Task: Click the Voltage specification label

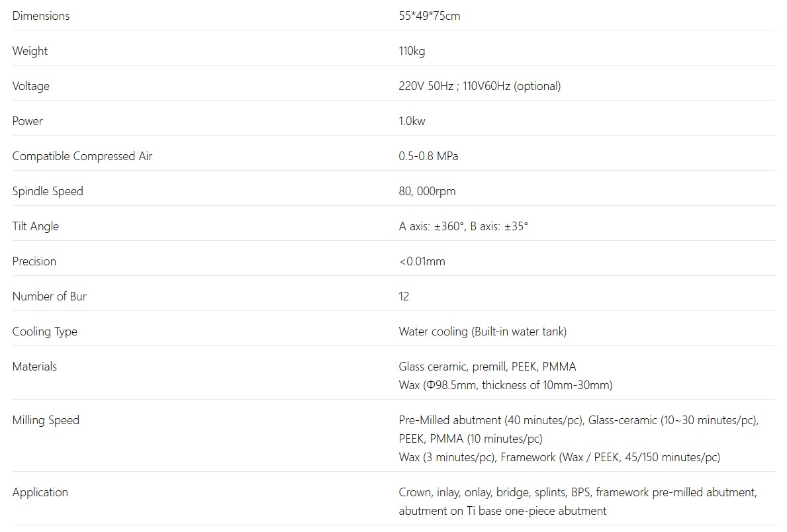Action: pyautogui.click(x=30, y=86)
